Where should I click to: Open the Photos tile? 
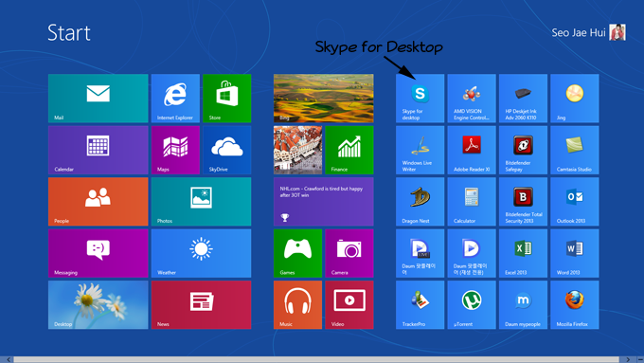pyautogui.click(x=201, y=202)
